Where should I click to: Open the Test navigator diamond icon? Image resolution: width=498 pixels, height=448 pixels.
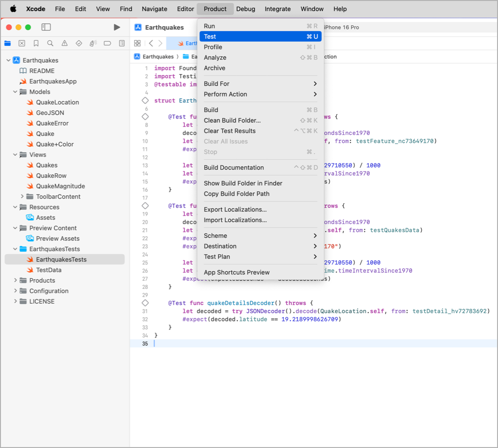click(79, 43)
